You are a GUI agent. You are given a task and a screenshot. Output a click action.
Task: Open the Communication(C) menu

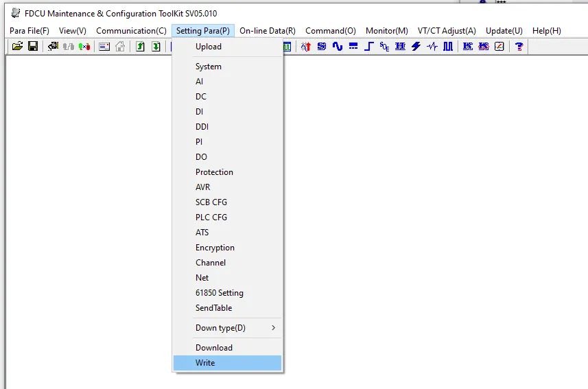coord(131,31)
